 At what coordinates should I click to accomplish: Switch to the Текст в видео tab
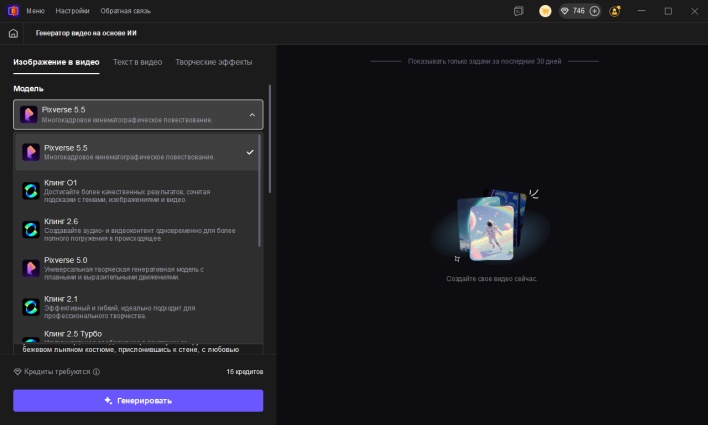click(137, 62)
